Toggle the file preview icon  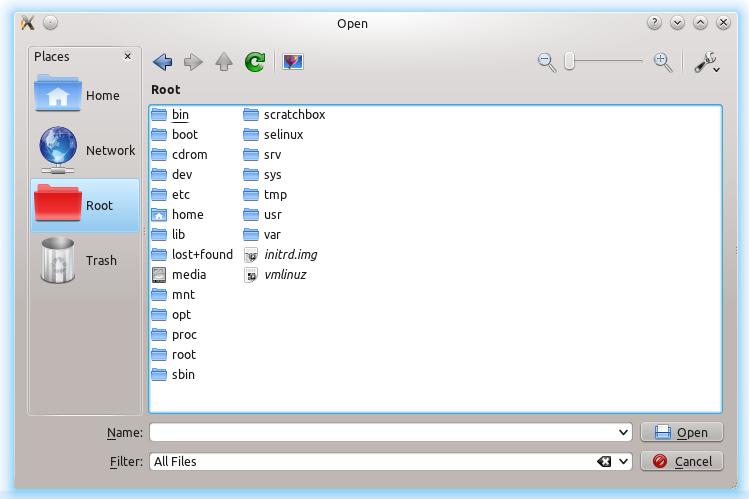click(x=293, y=62)
